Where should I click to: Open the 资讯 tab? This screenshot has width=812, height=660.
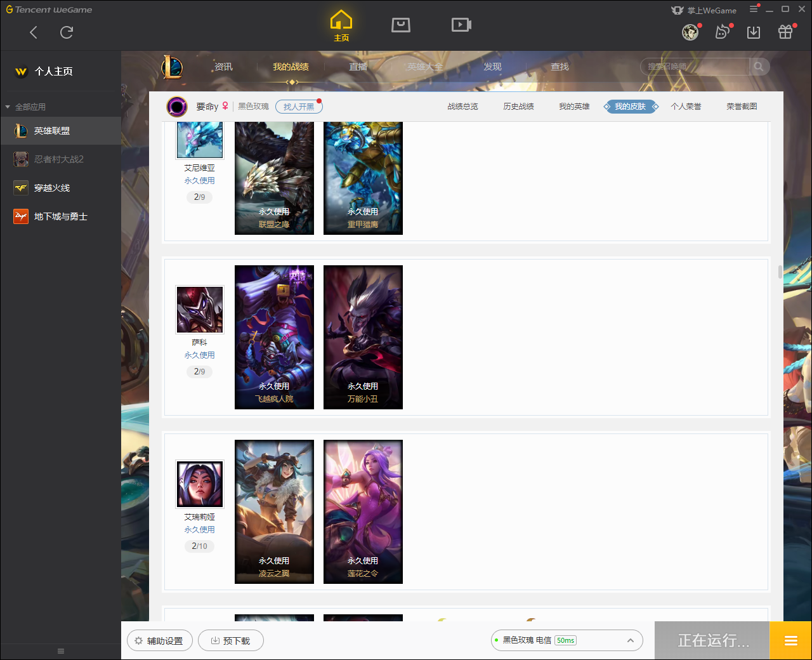pyautogui.click(x=223, y=67)
